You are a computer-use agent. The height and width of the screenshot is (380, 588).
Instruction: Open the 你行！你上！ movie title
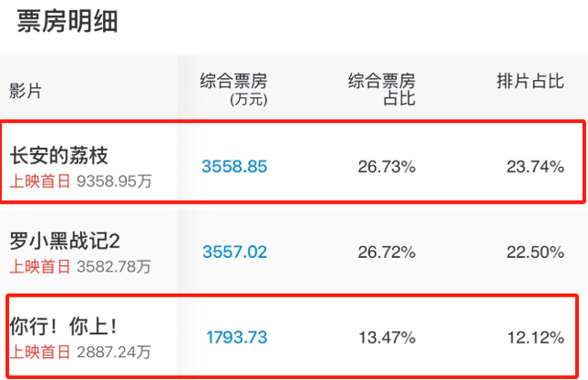click(63, 326)
